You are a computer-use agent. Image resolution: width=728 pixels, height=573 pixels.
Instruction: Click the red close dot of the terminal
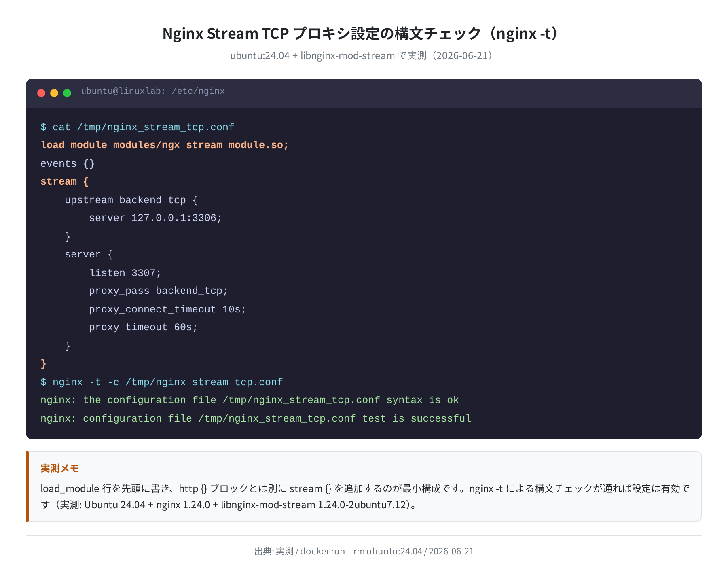(x=41, y=93)
